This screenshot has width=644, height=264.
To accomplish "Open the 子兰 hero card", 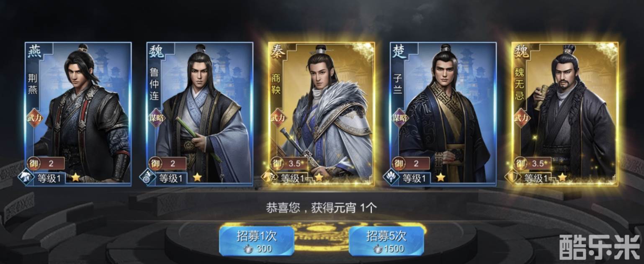I will 443,114.
